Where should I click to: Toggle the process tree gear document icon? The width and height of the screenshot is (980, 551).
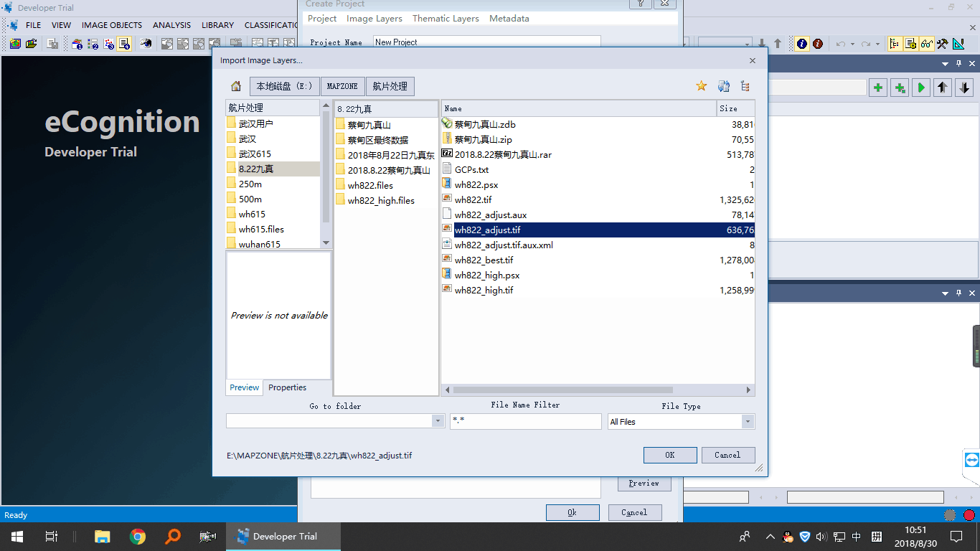[910, 44]
